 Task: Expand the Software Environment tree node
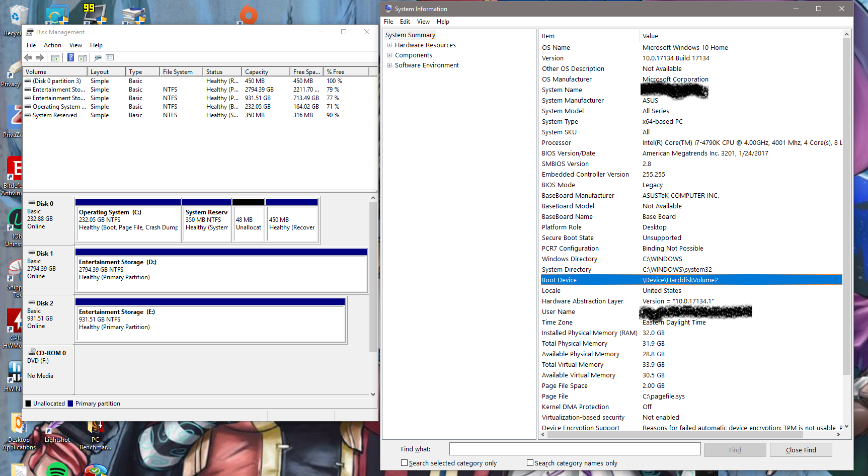(x=389, y=65)
